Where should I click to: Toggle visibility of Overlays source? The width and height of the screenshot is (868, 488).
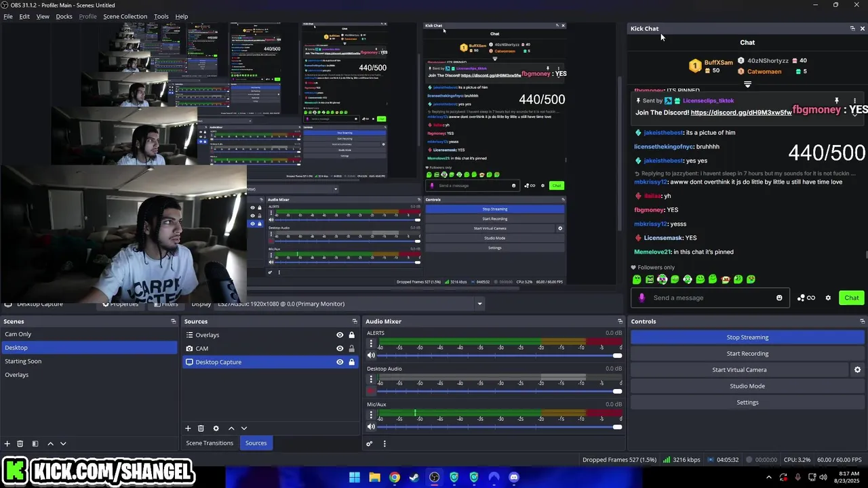point(340,335)
